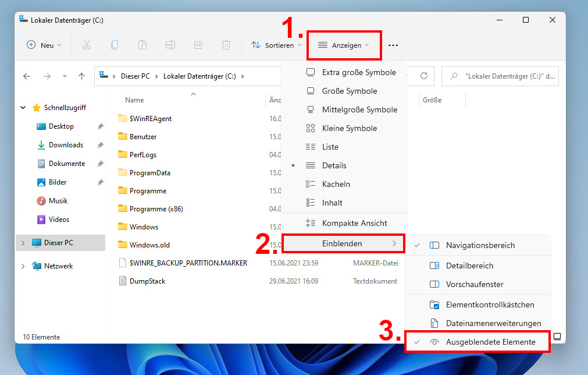The image size is (588, 375).
Task: Select the ProgramData folder row
Action: tap(149, 173)
